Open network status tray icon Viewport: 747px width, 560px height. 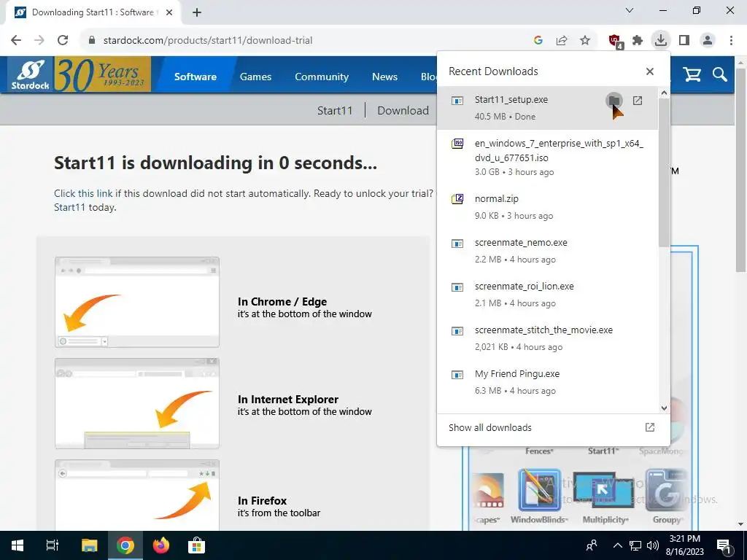point(635,545)
